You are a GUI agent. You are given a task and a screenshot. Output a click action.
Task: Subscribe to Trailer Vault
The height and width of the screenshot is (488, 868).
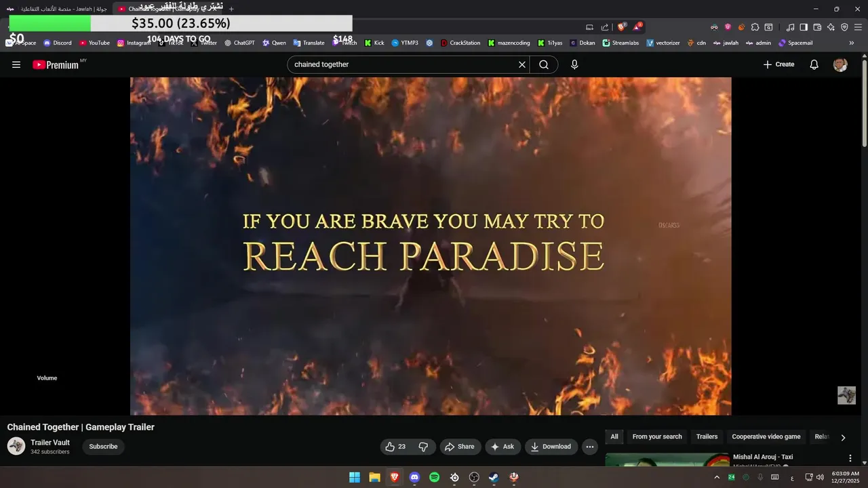coord(103,447)
